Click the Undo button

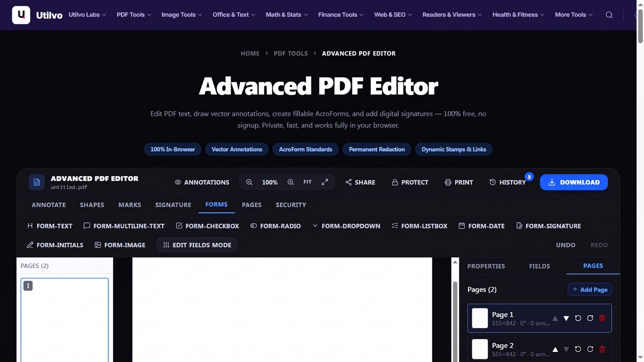[565, 245]
